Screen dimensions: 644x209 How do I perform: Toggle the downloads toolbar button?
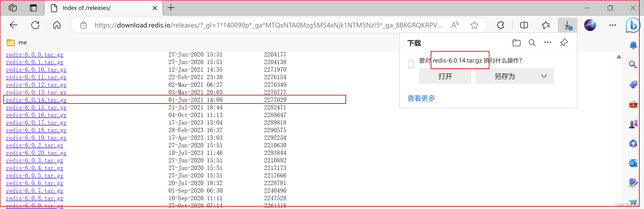click(x=567, y=25)
